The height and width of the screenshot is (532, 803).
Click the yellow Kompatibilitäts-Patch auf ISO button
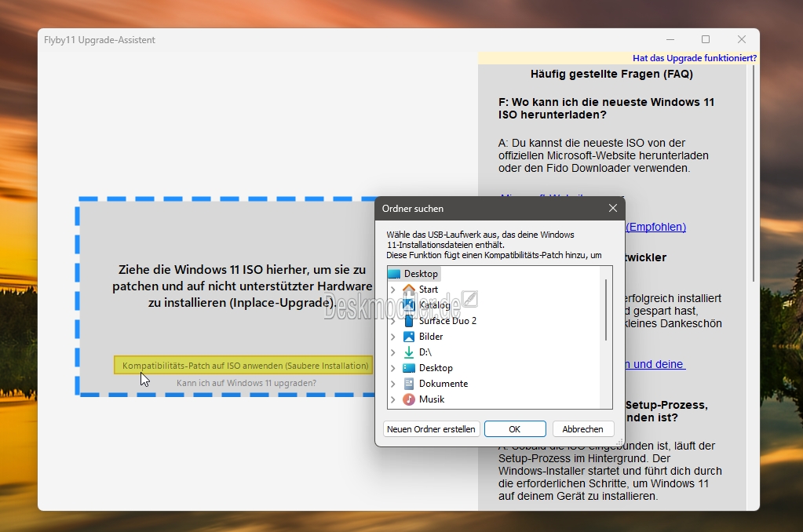click(244, 366)
